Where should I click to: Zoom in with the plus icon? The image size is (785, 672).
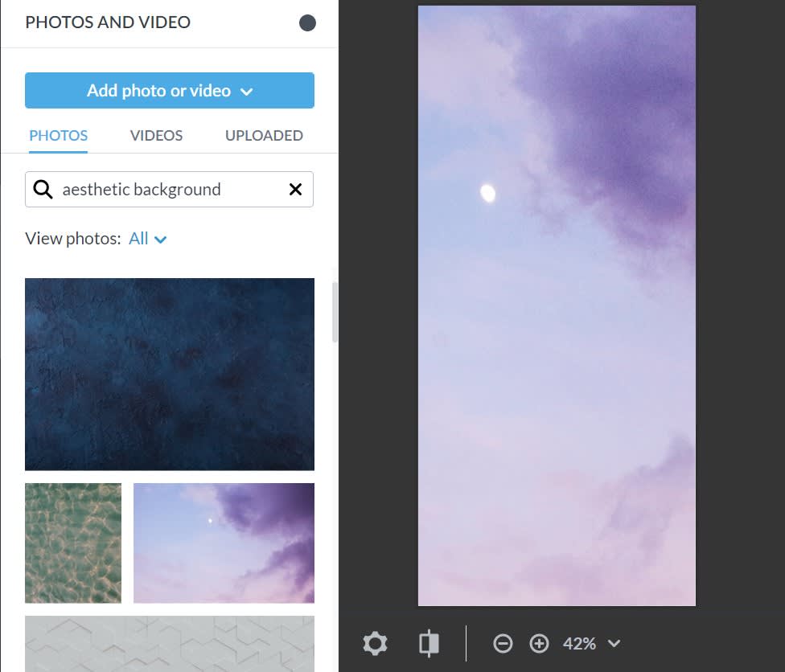[x=539, y=644]
